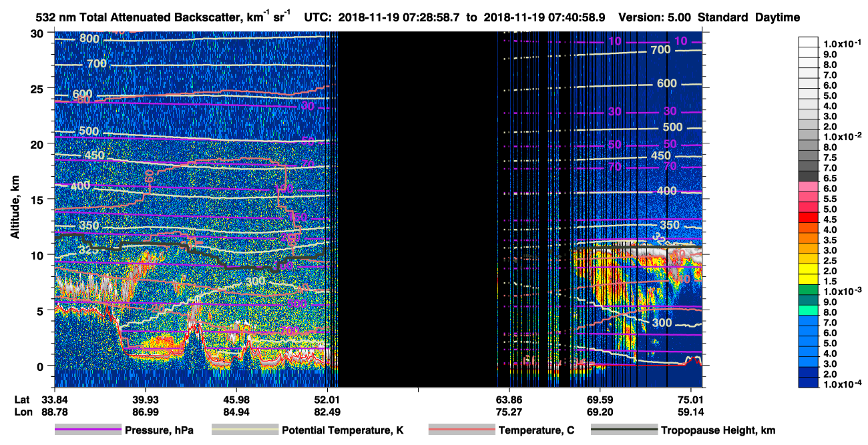Click the 'Standard' word in the header
This screenshot has width=868, height=445.
[x=724, y=18]
